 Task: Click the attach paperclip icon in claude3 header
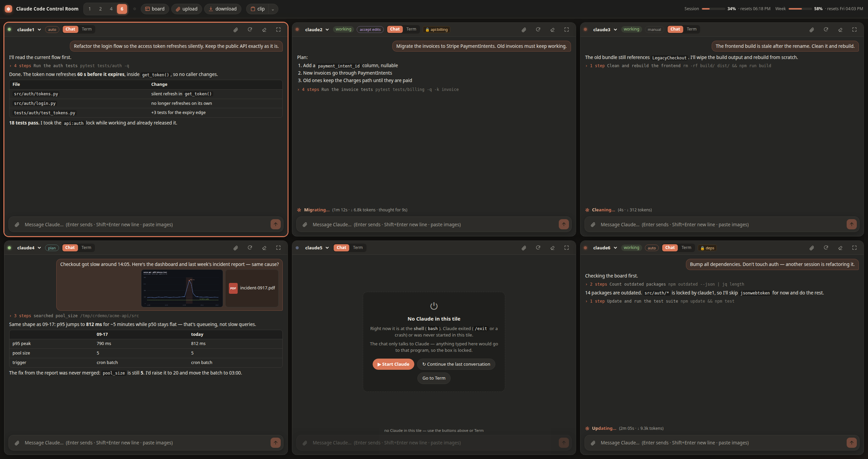pos(812,30)
